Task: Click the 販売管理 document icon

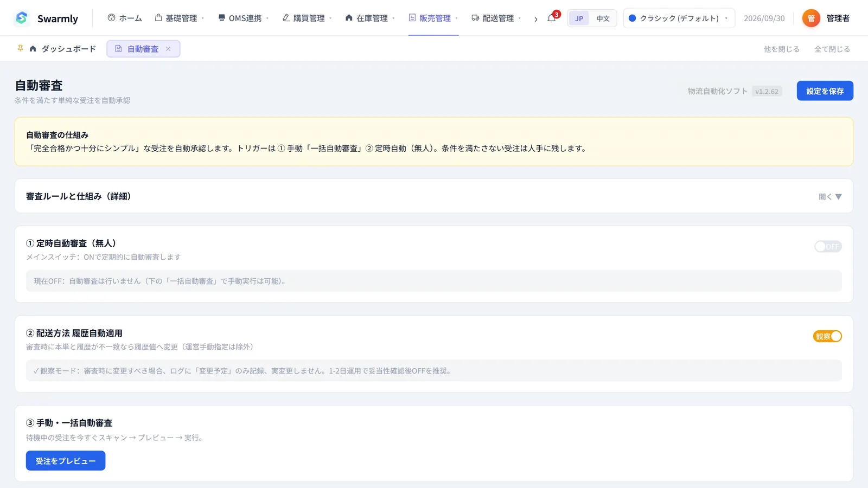Action: tap(412, 18)
